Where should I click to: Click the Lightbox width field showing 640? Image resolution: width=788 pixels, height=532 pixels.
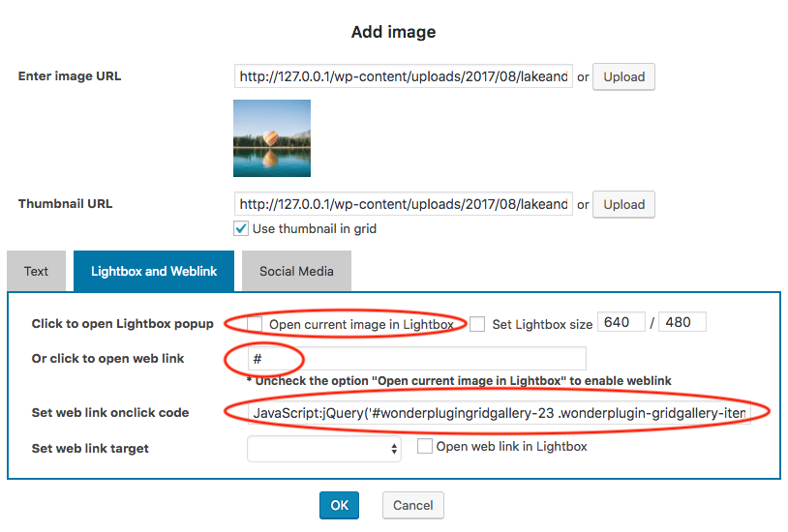[x=621, y=322]
